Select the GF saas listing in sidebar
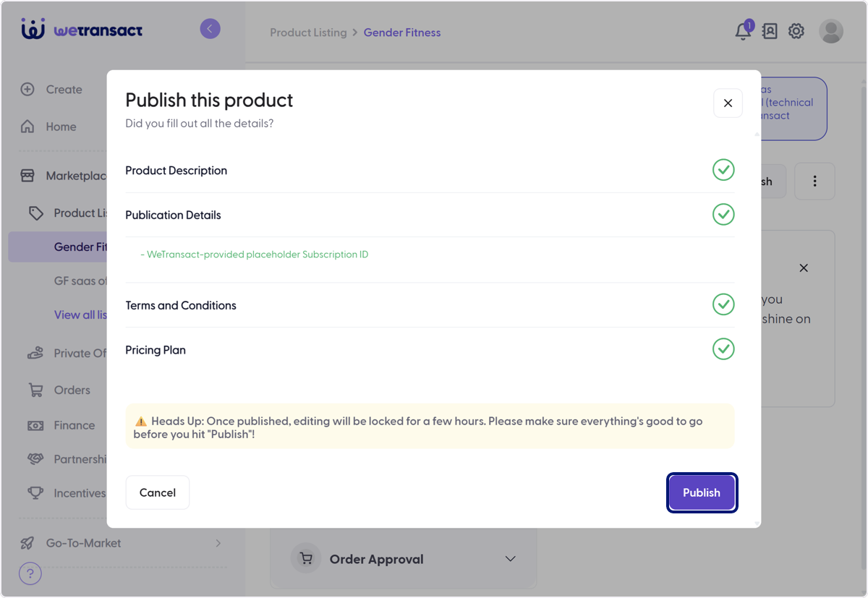The height and width of the screenshot is (598, 868). [x=80, y=281]
